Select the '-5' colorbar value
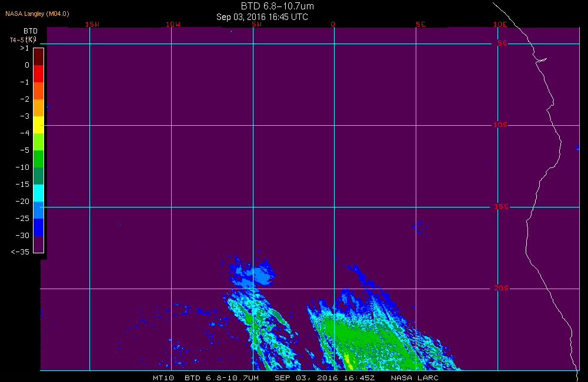588x382 pixels. point(25,150)
